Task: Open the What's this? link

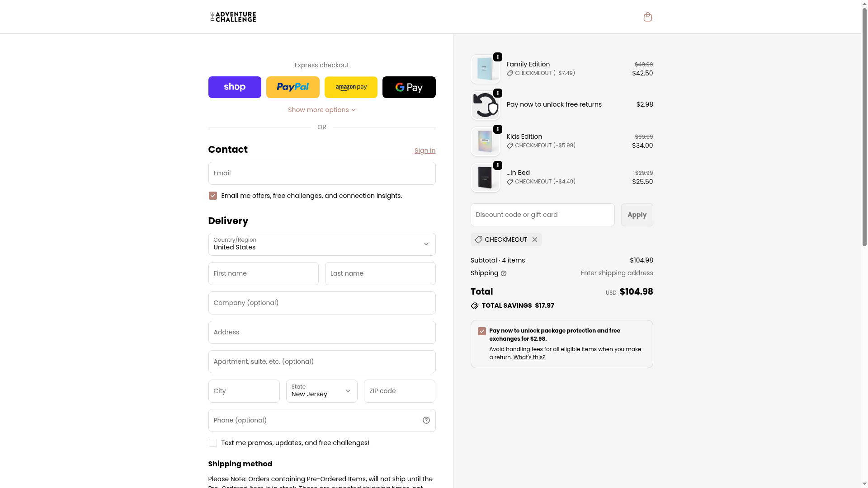Action: (x=529, y=357)
